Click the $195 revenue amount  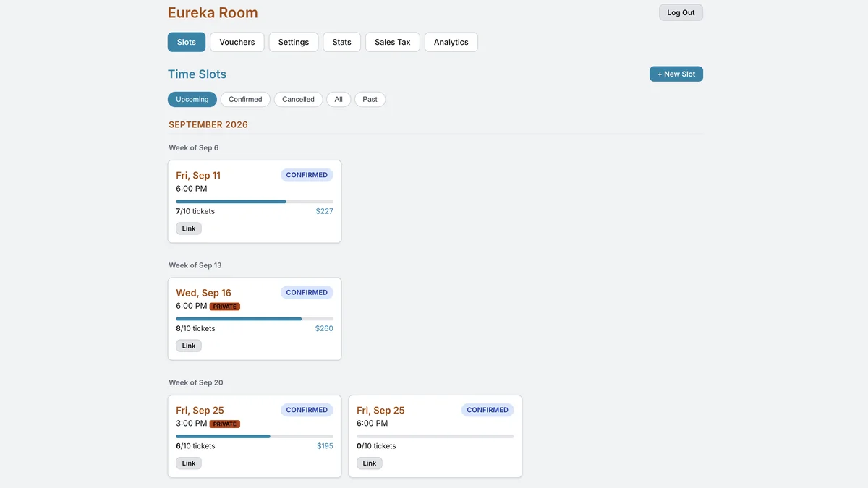click(x=325, y=446)
